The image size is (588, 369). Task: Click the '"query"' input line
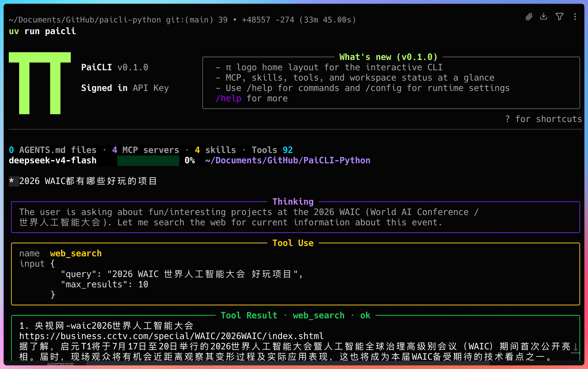click(182, 274)
